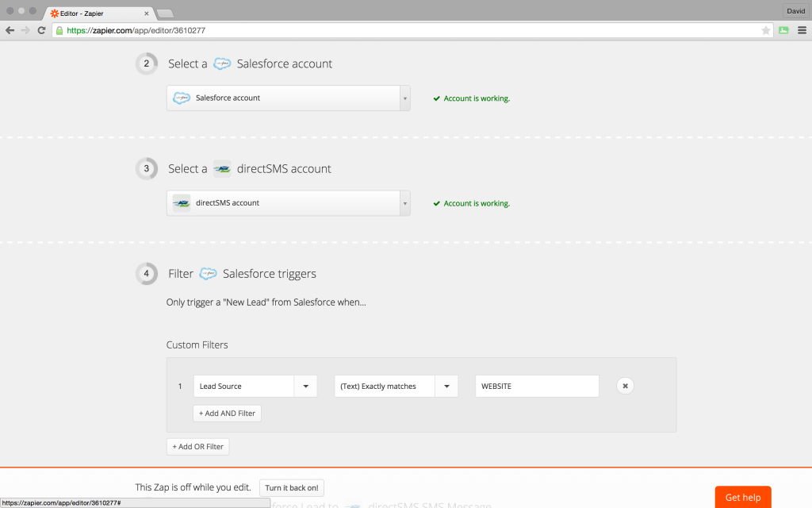This screenshot has height=508, width=812.
Task: Click step 3 number circle
Action: click(x=147, y=168)
